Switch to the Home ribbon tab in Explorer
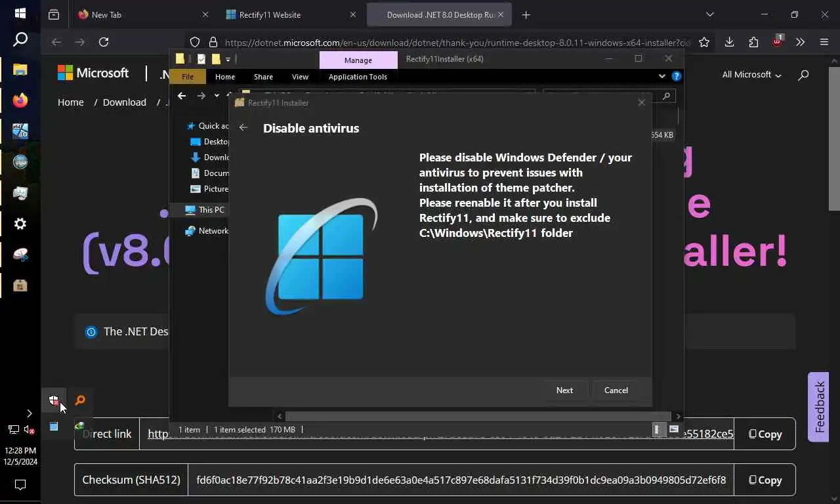The width and height of the screenshot is (840, 504). [225, 77]
